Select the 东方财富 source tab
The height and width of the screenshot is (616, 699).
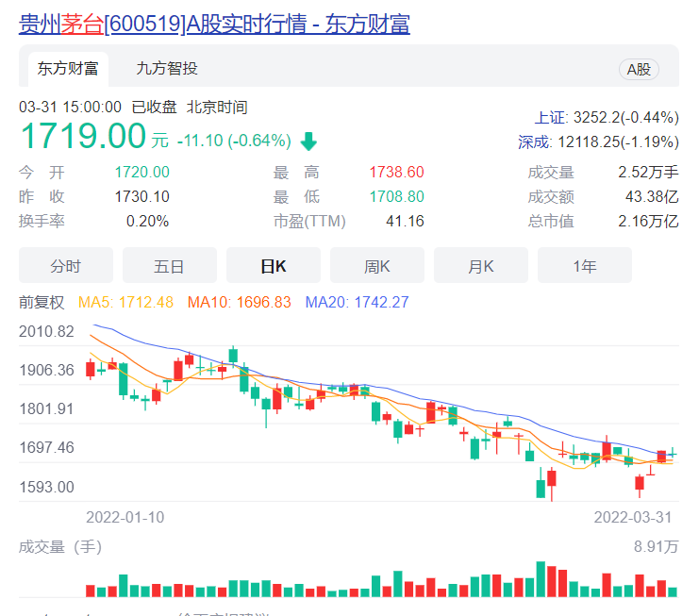click(x=68, y=69)
